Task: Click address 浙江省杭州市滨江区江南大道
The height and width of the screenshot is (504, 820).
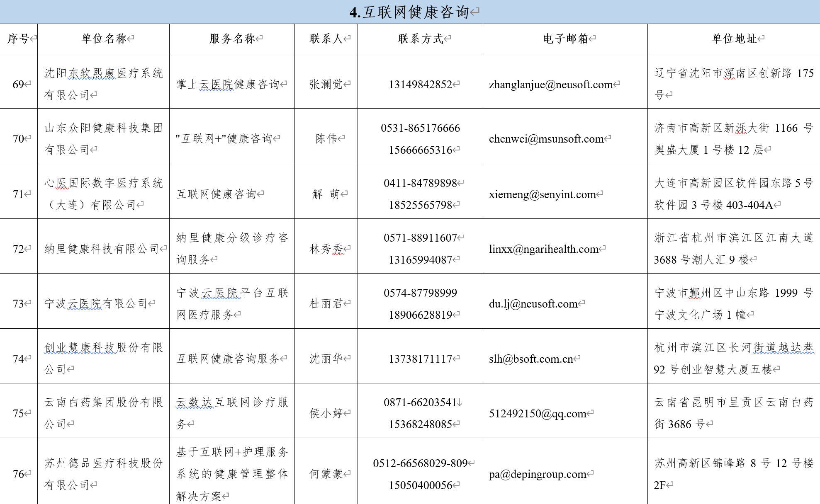Action: click(734, 237)
